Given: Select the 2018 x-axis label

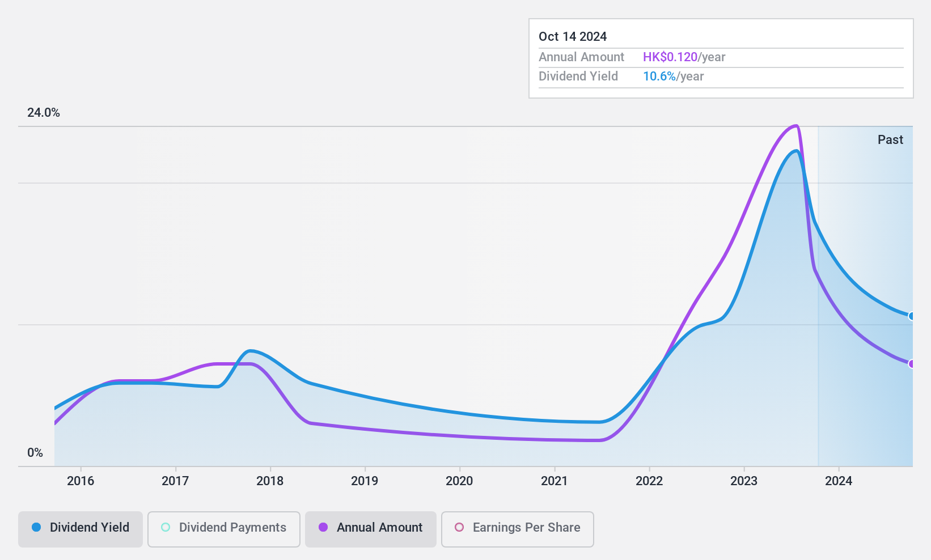Looking at the screenshot, I should [270, 481].
